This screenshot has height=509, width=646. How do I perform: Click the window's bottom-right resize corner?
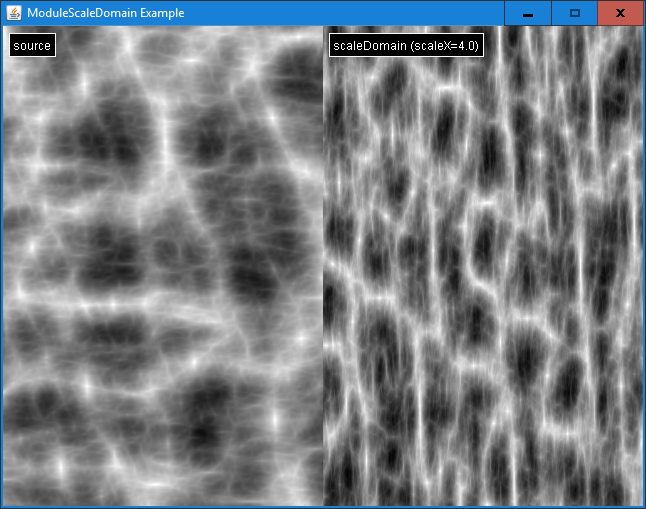pyautogui.click(x=644, y=507)
